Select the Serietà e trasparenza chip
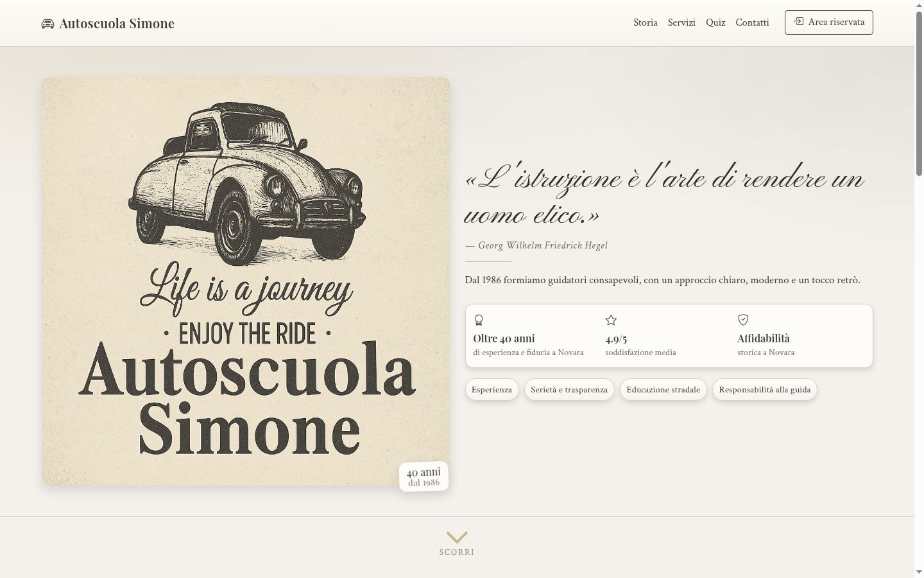This screenshot has width=924, height=578. 569,390
